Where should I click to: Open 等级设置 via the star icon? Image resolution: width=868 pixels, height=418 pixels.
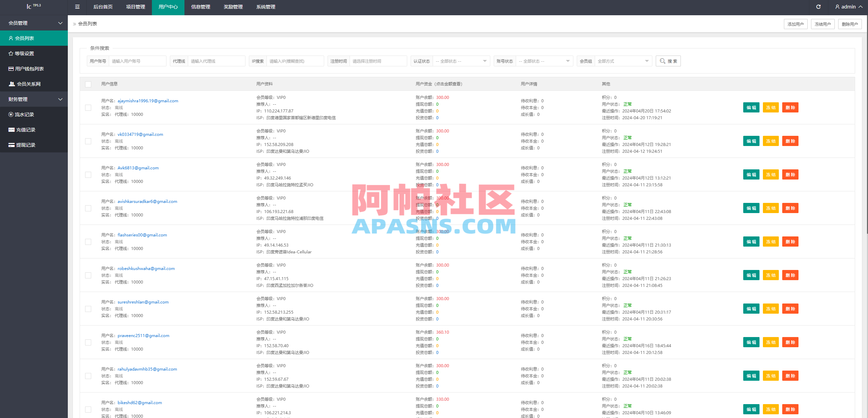click(x=11, y=53)
